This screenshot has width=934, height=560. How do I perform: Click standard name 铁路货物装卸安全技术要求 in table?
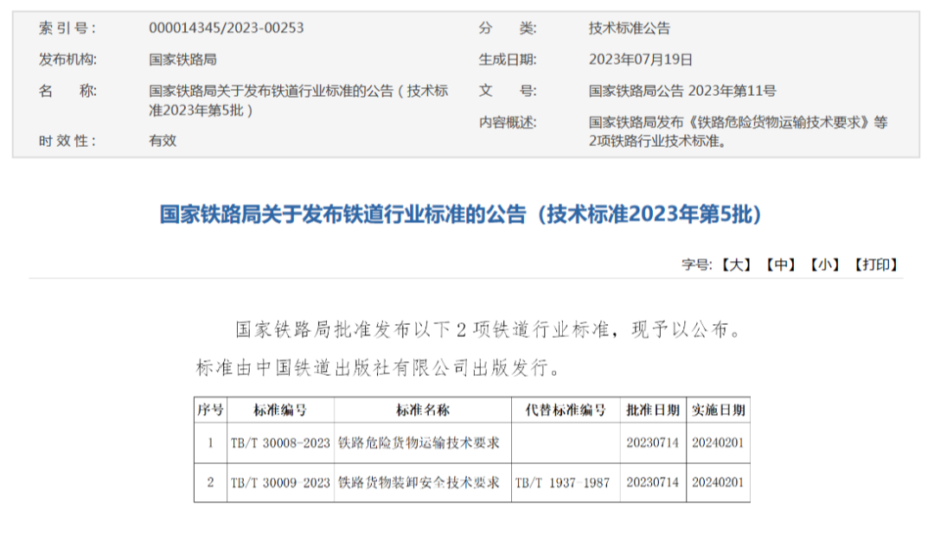(419, 482)
